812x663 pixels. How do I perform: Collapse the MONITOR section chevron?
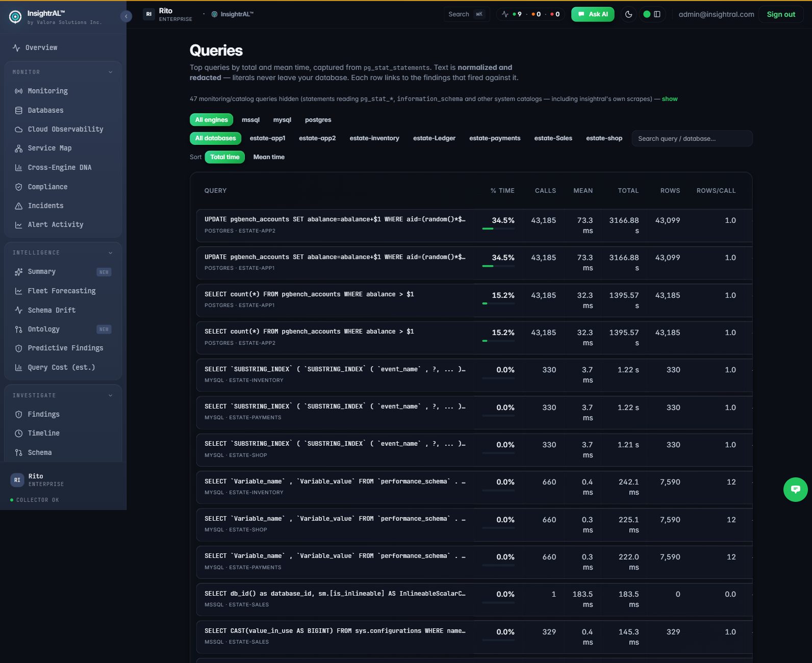[111, 72]
